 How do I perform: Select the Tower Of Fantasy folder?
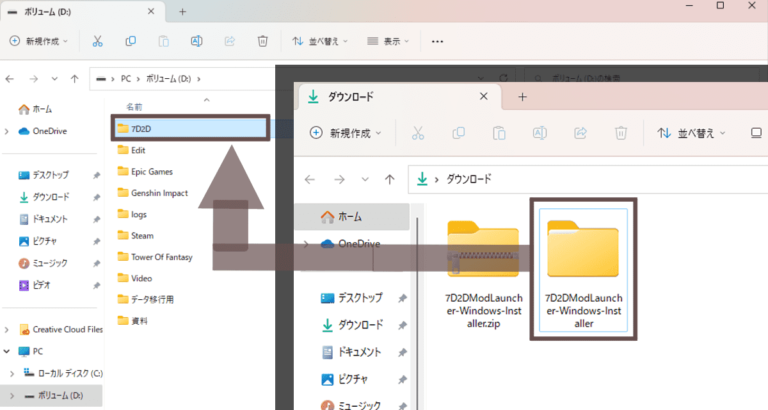(x=155, y=257)
